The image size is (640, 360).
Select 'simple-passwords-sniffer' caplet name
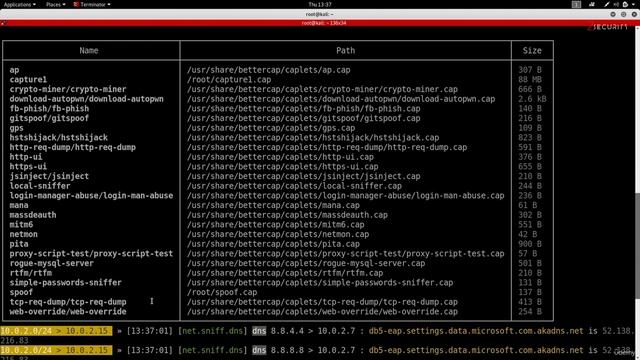[x=65, y=282]
